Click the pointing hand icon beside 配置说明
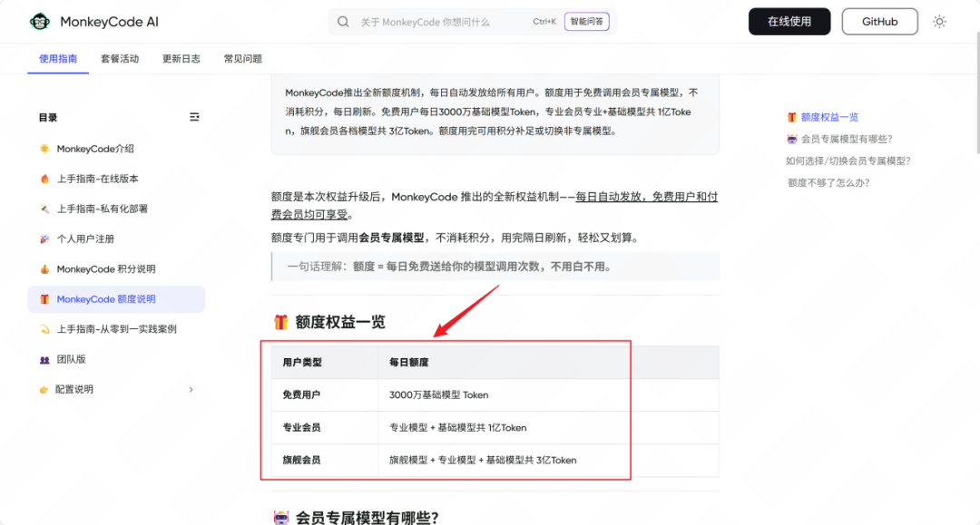 [x=44, y=390]
